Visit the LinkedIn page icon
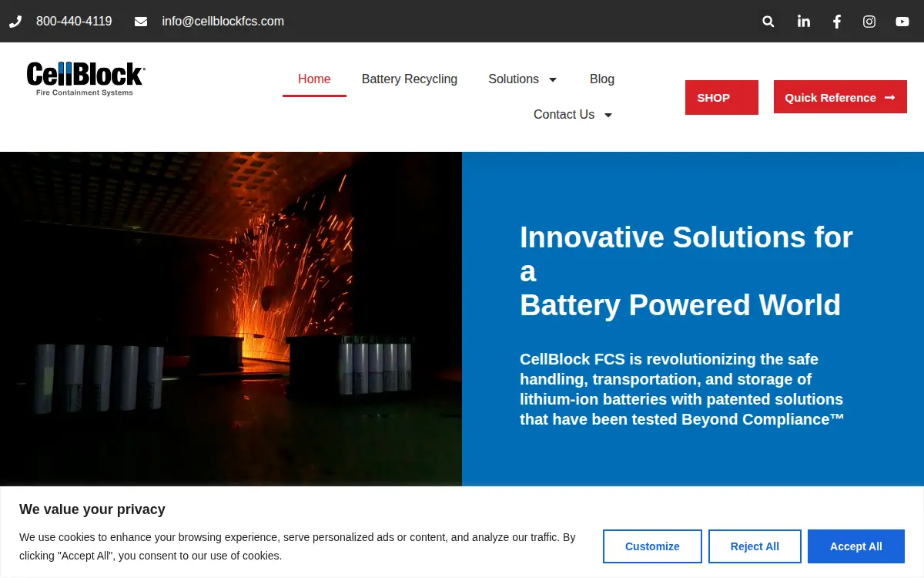The image size is (924, 578). pos(804,22)
